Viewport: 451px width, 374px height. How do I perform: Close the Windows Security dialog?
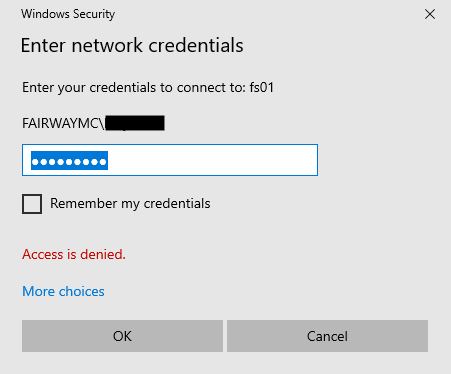pyautogui.click(x=430, y=14)
